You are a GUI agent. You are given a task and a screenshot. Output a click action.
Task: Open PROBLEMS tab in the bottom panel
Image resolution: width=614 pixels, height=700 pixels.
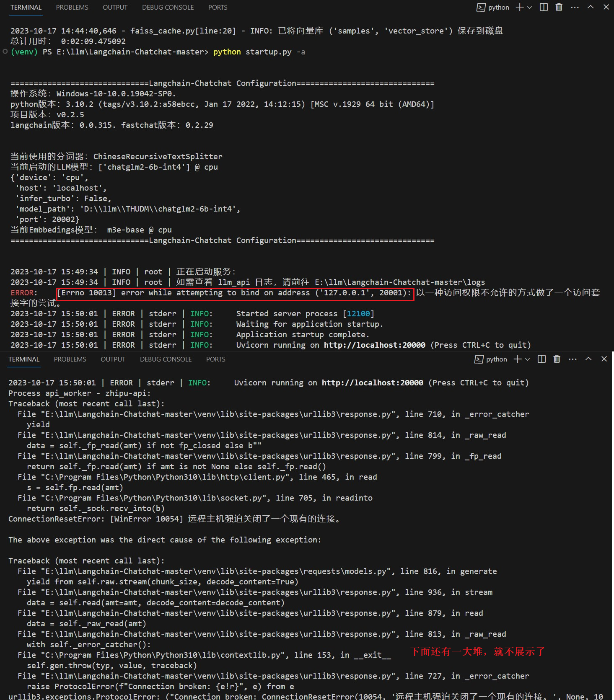point(70,359)
